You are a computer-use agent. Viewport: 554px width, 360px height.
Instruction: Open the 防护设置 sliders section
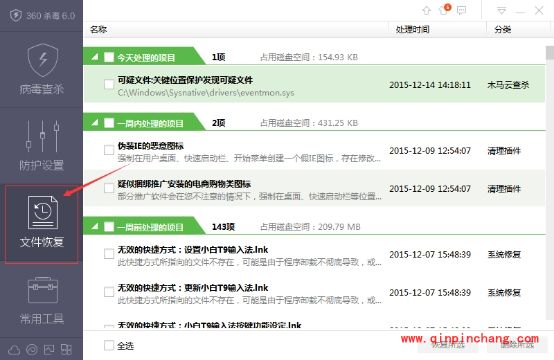(42, 146)
